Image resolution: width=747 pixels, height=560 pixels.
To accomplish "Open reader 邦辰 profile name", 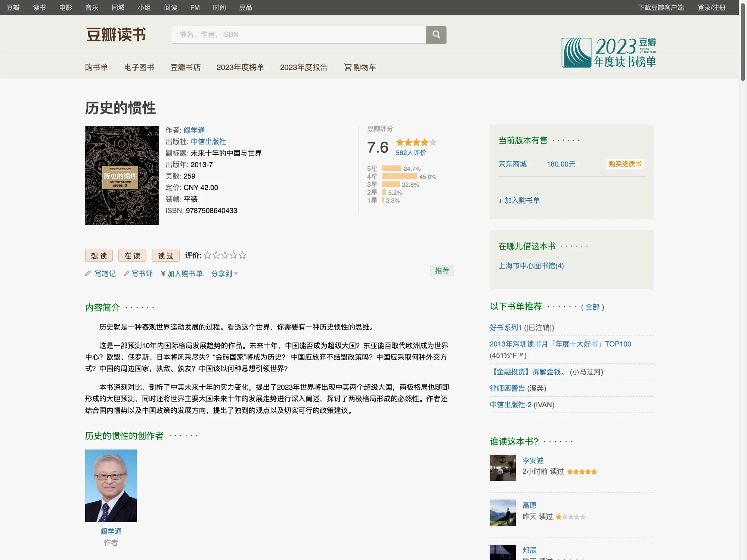I will pyautogui.click(x=529, y=550).
